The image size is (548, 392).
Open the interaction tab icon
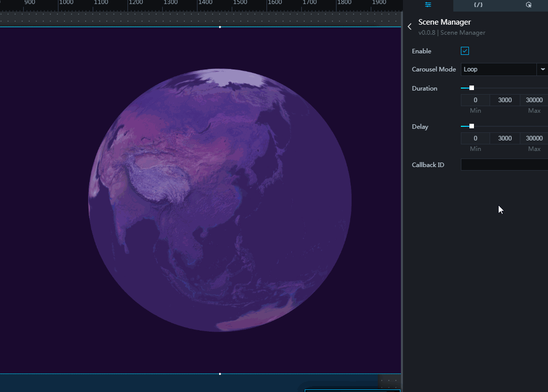point(528,5)
